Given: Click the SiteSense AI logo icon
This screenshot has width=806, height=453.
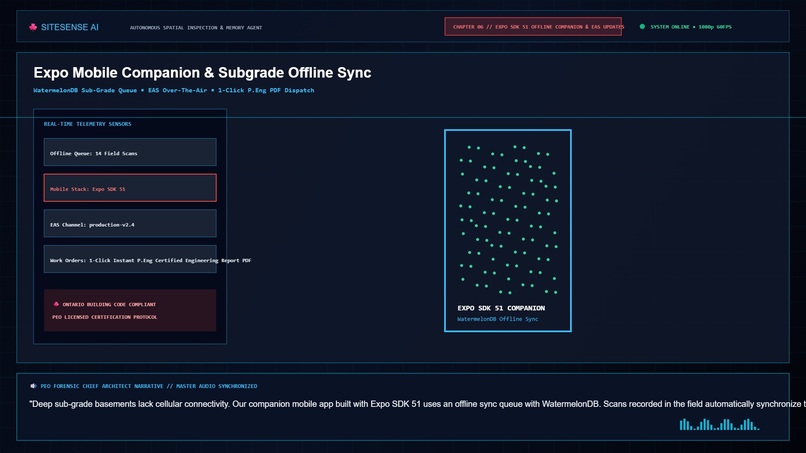Looking at the screenshot, I should (x=33, y=27).
